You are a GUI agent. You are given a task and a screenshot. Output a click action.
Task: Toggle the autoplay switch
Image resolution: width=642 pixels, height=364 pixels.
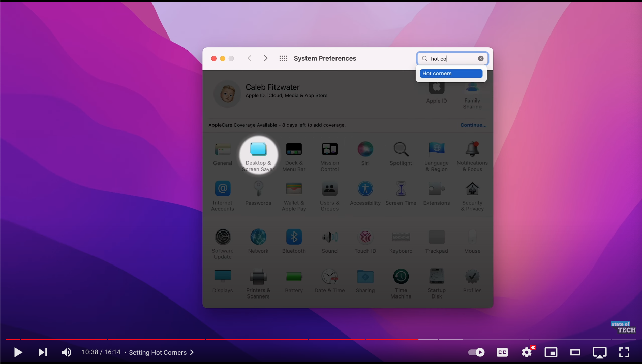[476, 352]
